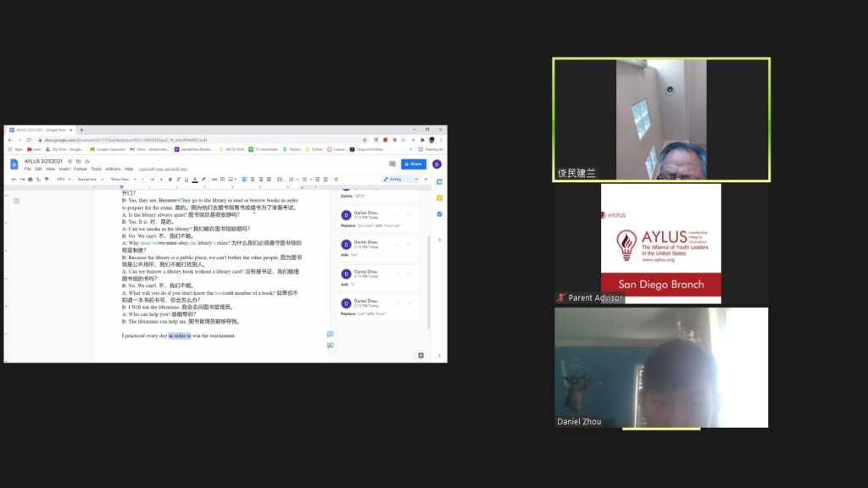This screenshot has height=488, width=868.
Task: Hide side panel with bottom chevron
Action: pos(440,355)
